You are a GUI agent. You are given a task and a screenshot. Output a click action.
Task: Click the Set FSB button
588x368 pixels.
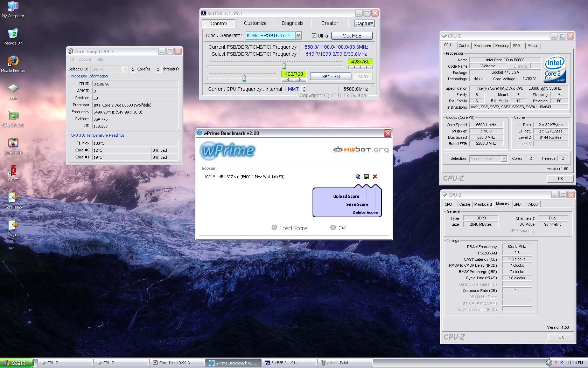[330, 76]
